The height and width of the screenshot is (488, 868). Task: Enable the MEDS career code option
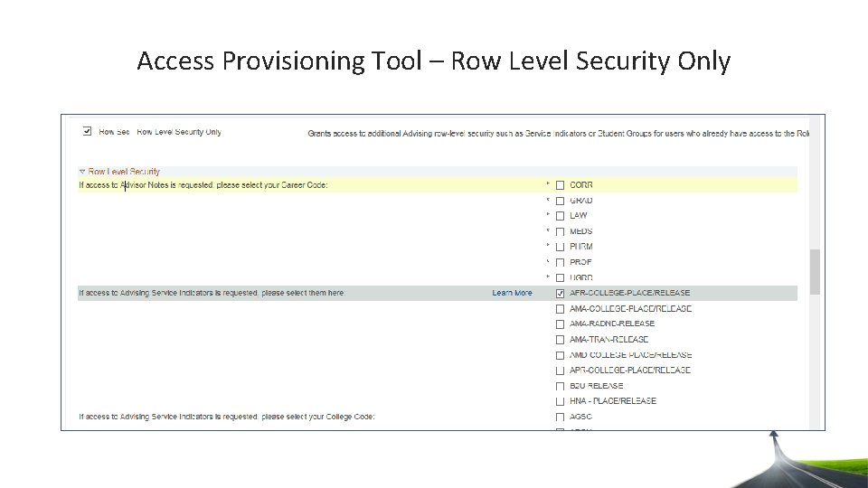click(x=561, y=231)
